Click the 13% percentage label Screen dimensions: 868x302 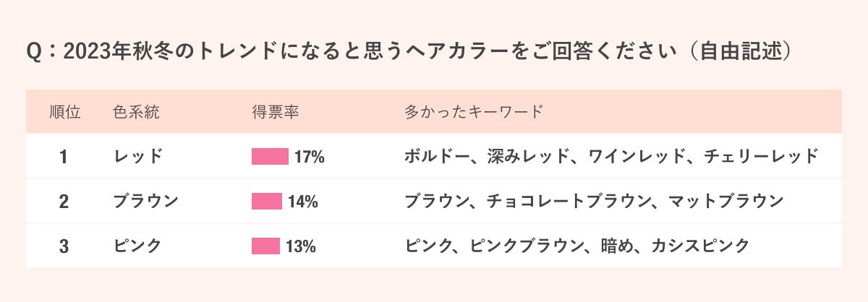tap(301, 246)
